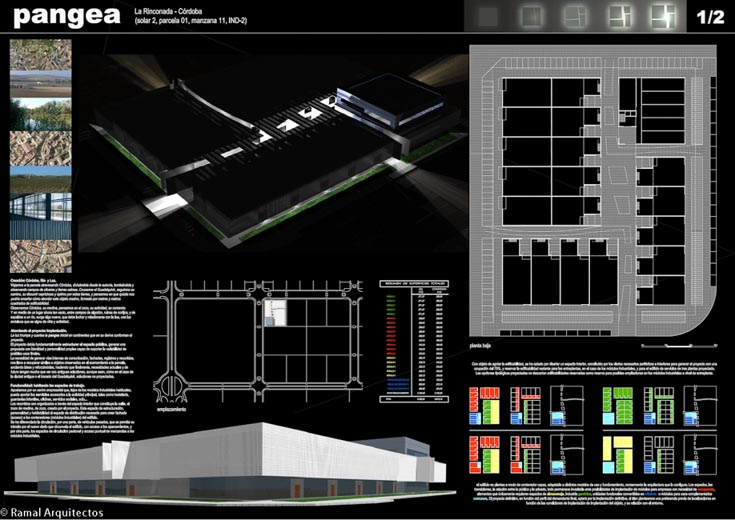
Task: Select the fourth square diagram icon in header
Action: pos(617,15)
